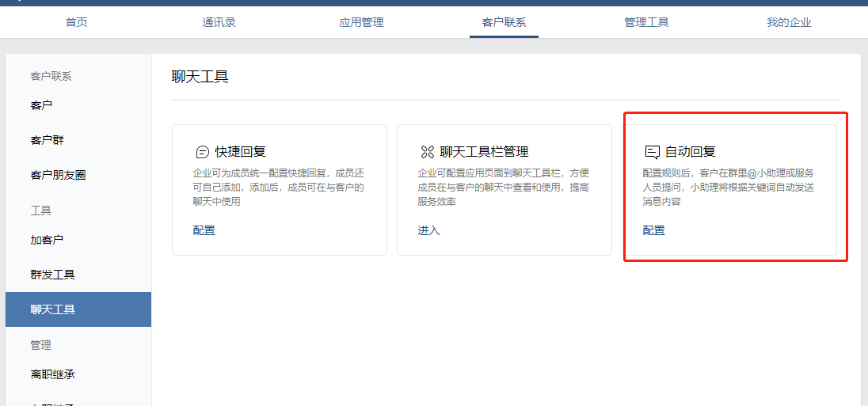Click the 快捷回复 chat bubble icon
868x406 pixels.
203,152
